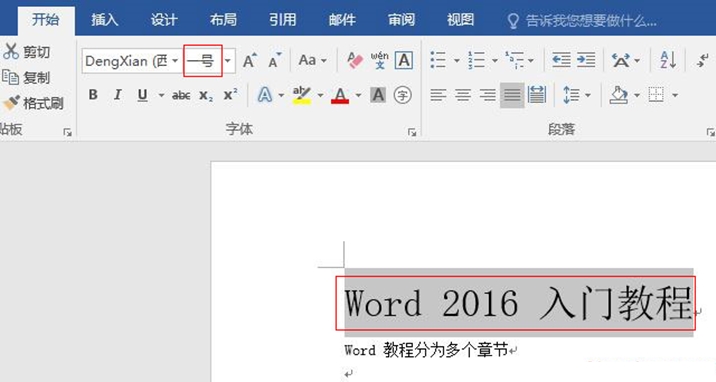The image size is (716, 382).
Task: Align text left
Action: click(x=438, y=95)
